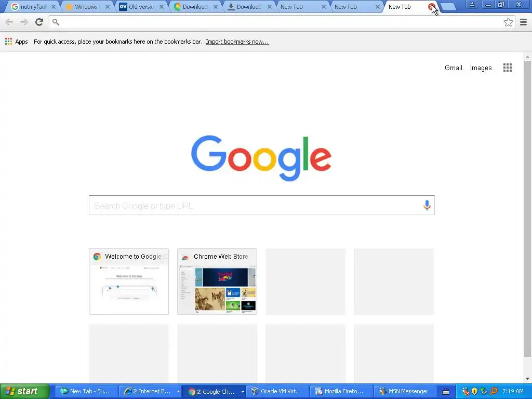Click the forward navigation arrow
Viewport: 532px width, 399px height.
point(24,22)
